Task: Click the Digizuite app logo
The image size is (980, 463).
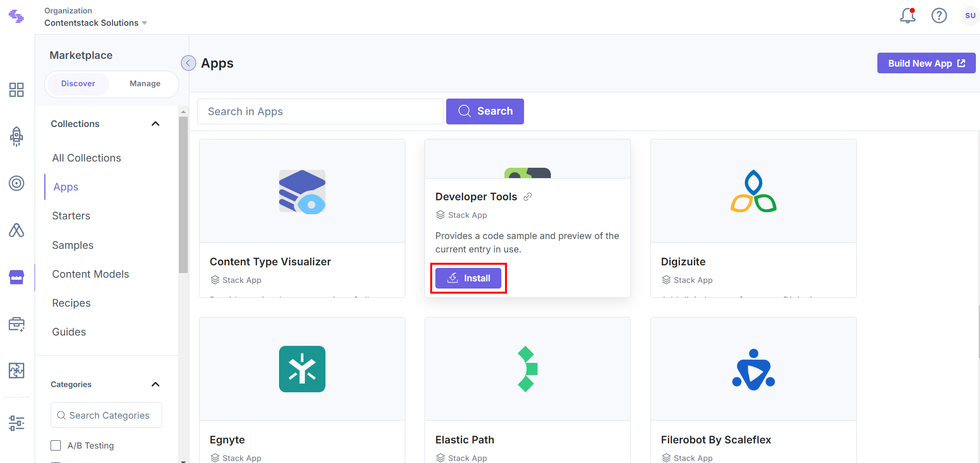Action: click(754, 191)
